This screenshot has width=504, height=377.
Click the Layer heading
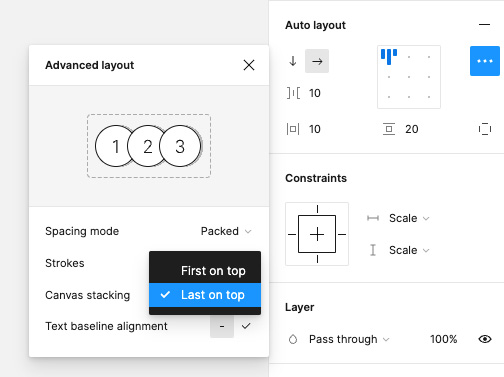click(300, 307)
